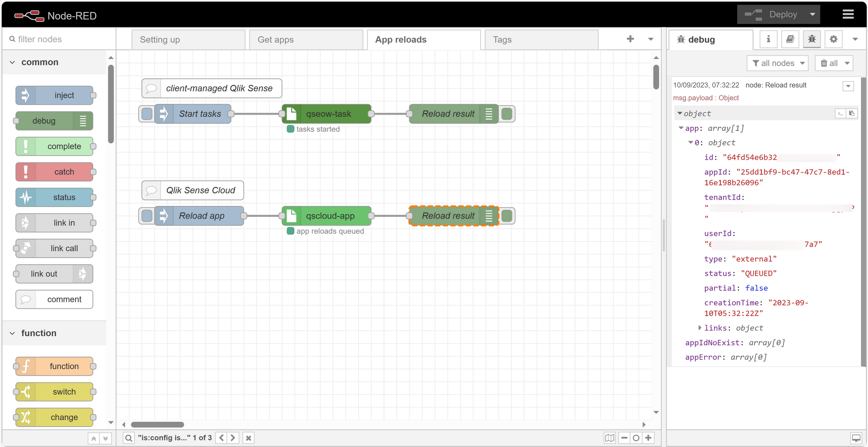Viewport: 868px width, 447px height.
Task: Select the inject node in palette
Action: point(55,95)
